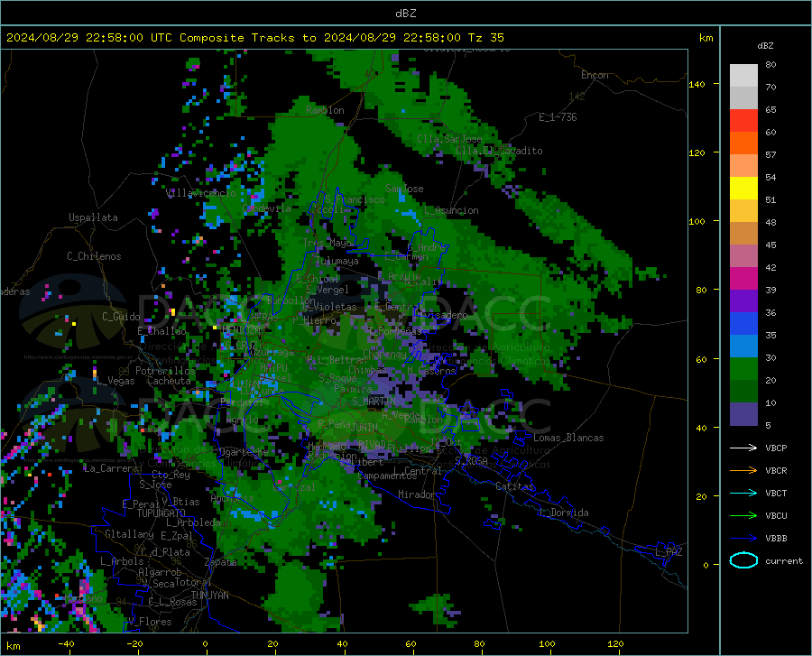Click the 'L_Dormida' map label
812x656 pixels.
point(563,513)
